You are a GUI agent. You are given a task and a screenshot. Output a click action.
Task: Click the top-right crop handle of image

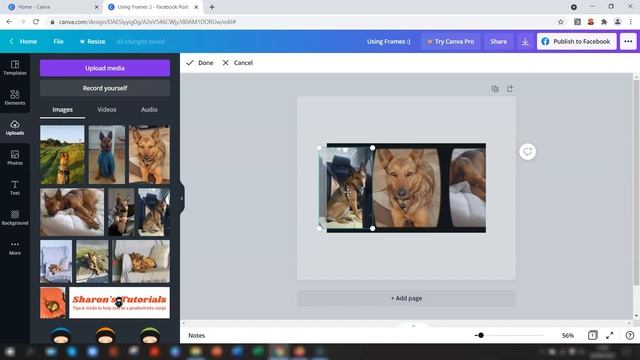(372, 148)
